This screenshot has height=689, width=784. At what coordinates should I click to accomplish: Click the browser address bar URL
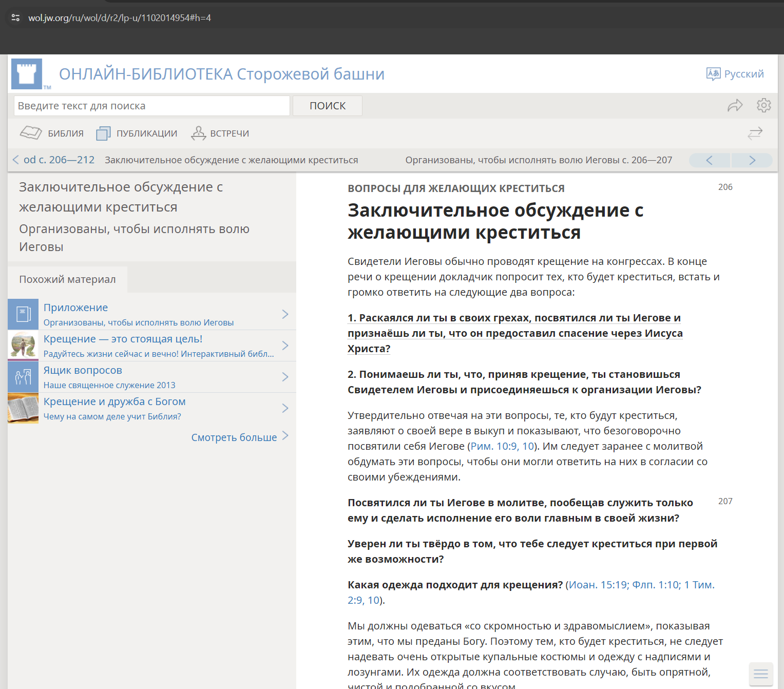[x=120, y=18]
